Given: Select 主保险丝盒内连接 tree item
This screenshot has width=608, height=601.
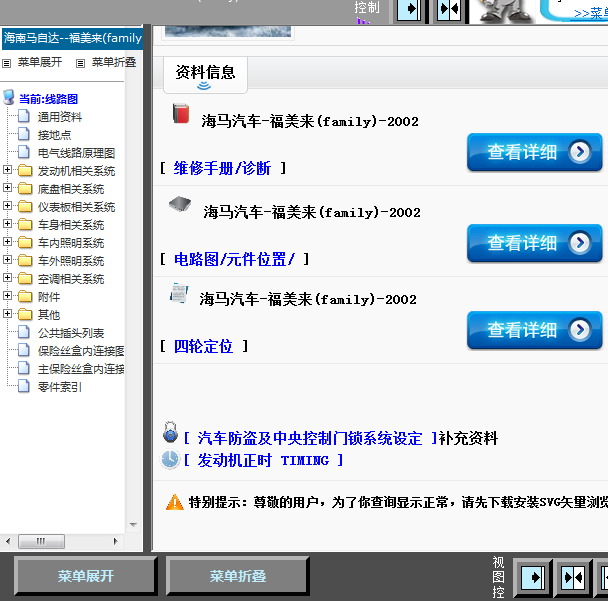Looking at the screenshot, I should [x=81, y=369].
